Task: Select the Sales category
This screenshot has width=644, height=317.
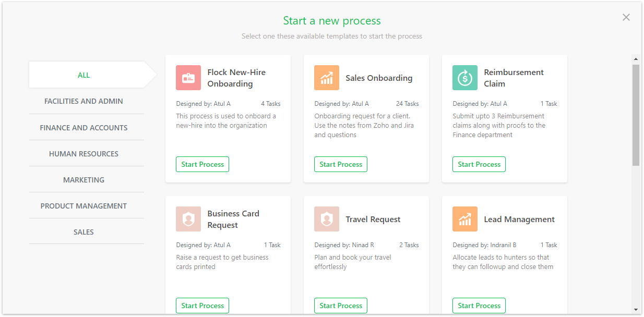Action: click(87, 231)
